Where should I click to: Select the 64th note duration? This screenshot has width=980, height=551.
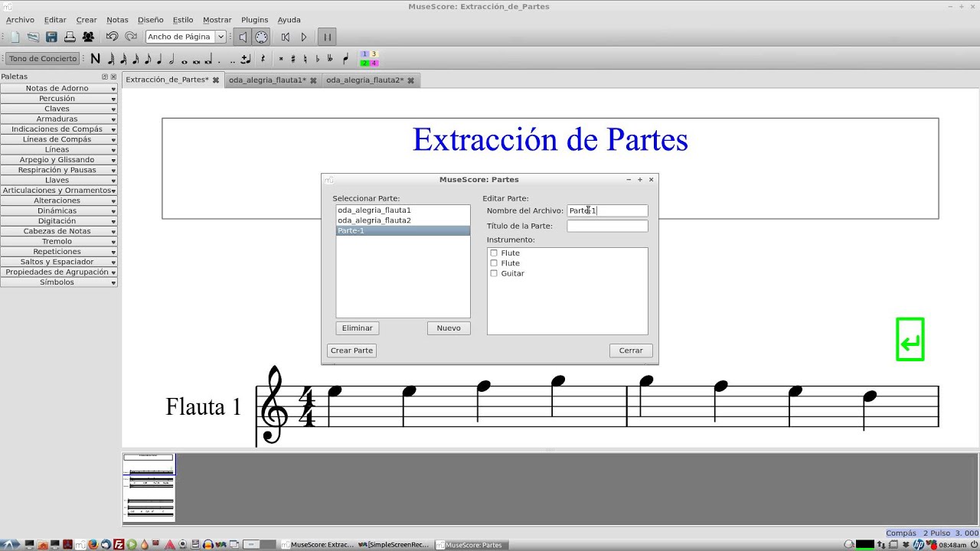click(111, 58)
